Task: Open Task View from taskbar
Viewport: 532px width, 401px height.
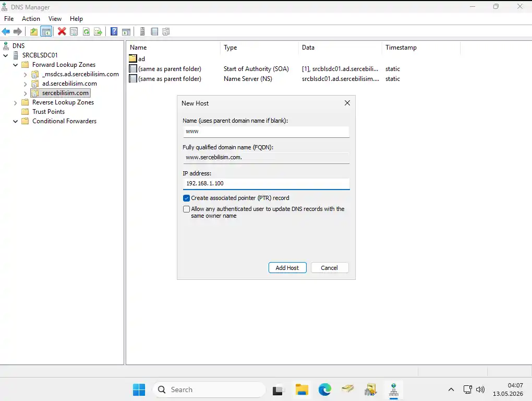Action: click(x=277, y=390)
